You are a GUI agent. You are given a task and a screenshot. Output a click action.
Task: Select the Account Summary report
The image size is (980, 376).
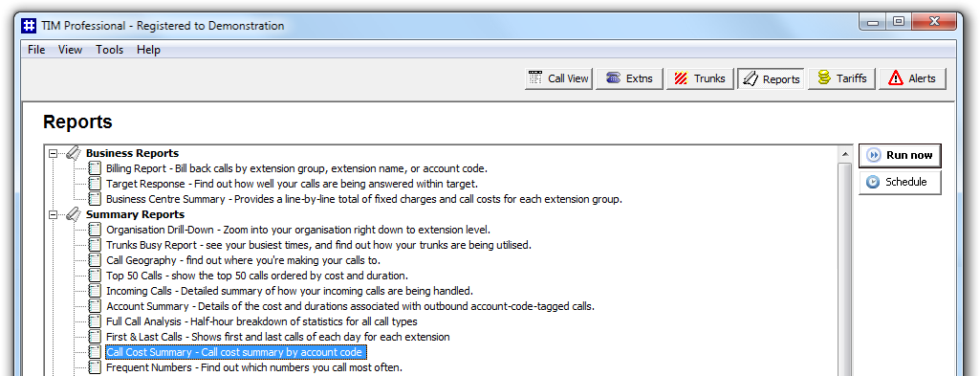(x=350, y=306)
